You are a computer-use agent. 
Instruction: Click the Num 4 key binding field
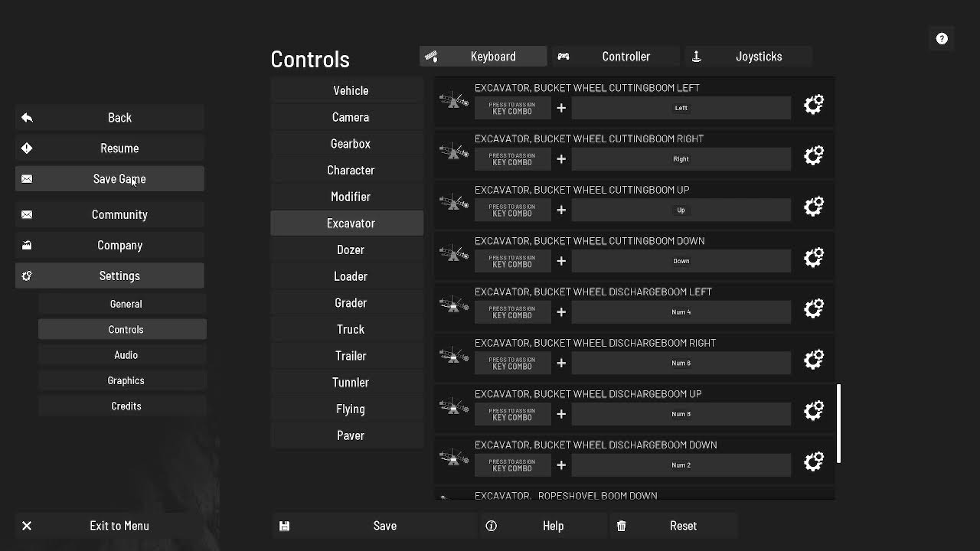[681, 312]
